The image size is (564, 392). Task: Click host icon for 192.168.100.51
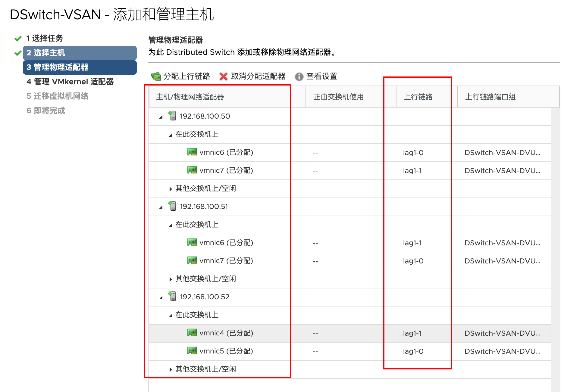pos(173,206)
